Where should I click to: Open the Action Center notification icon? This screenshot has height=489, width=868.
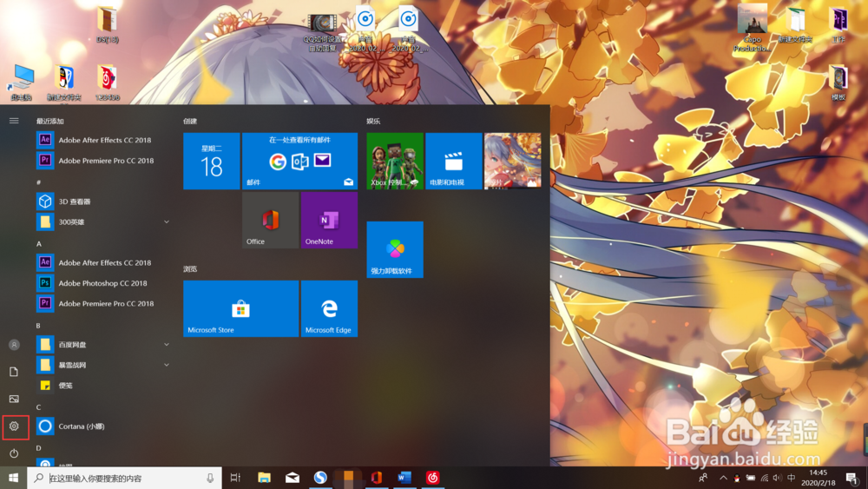tap(852, 478)
